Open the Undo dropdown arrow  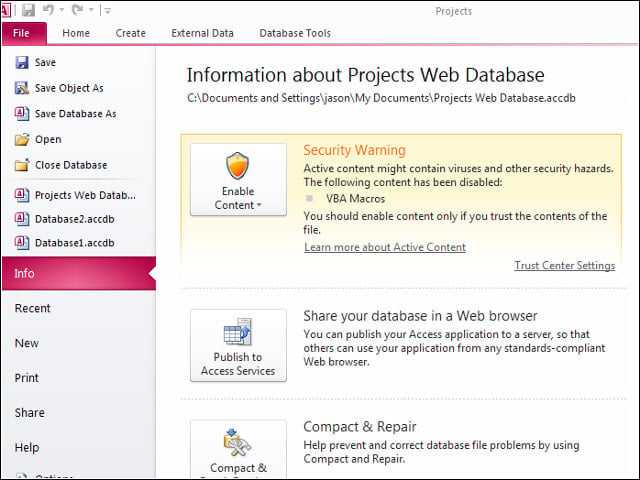point(62,10)
